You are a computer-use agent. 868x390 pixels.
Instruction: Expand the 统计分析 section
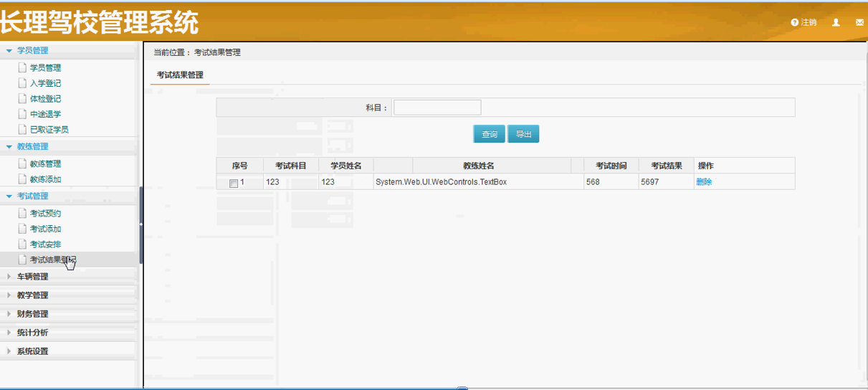69,333
